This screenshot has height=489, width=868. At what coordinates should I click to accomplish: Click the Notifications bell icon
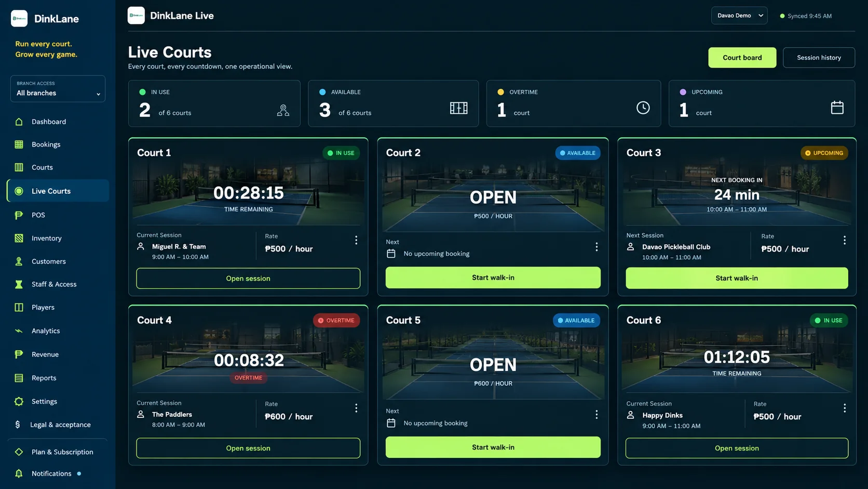pyautogui.click(x=19, y=473)
